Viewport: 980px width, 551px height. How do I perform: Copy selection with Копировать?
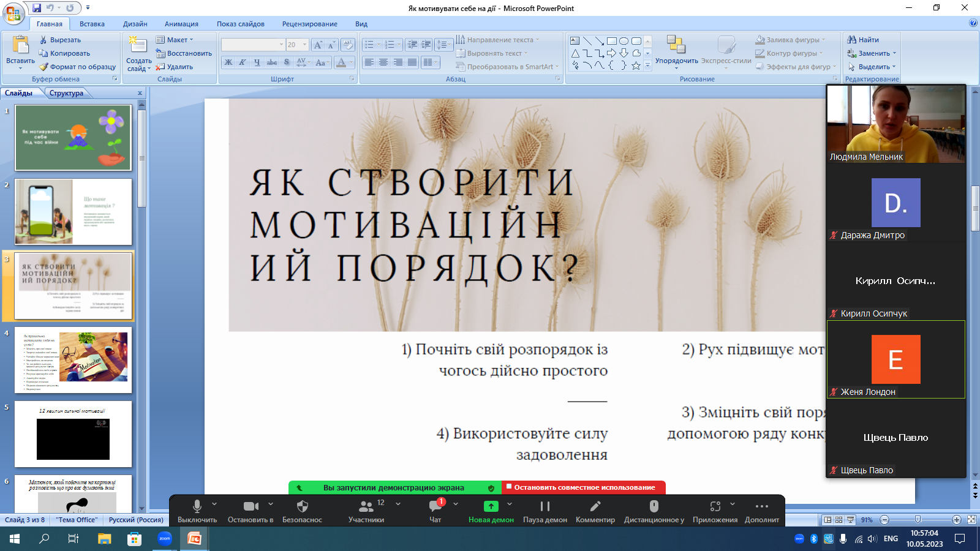[x=64, y=53]
